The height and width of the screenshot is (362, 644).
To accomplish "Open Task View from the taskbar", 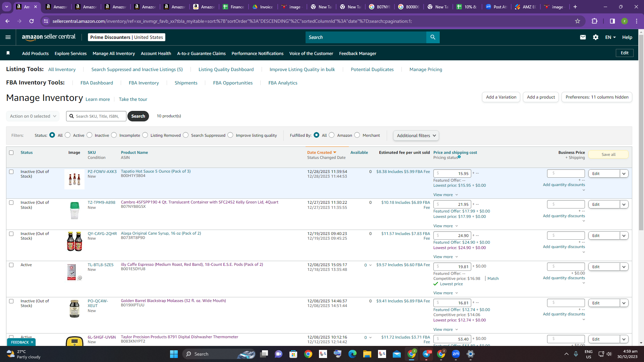I will tap(264, 354).
